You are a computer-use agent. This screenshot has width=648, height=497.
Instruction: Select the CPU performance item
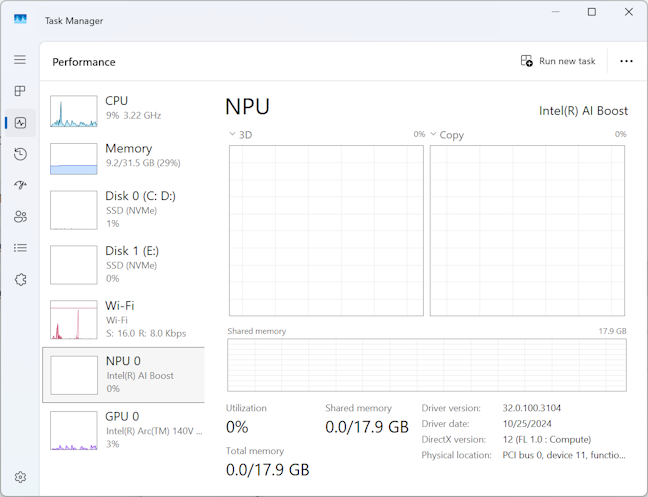pos(123,111)
